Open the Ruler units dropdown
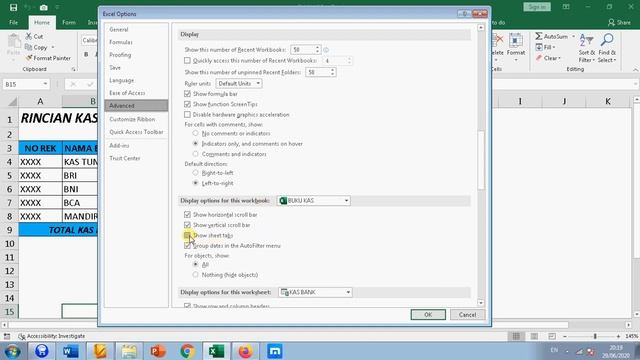The height and width of the screenshot is (360, 640). coord(239,83)
